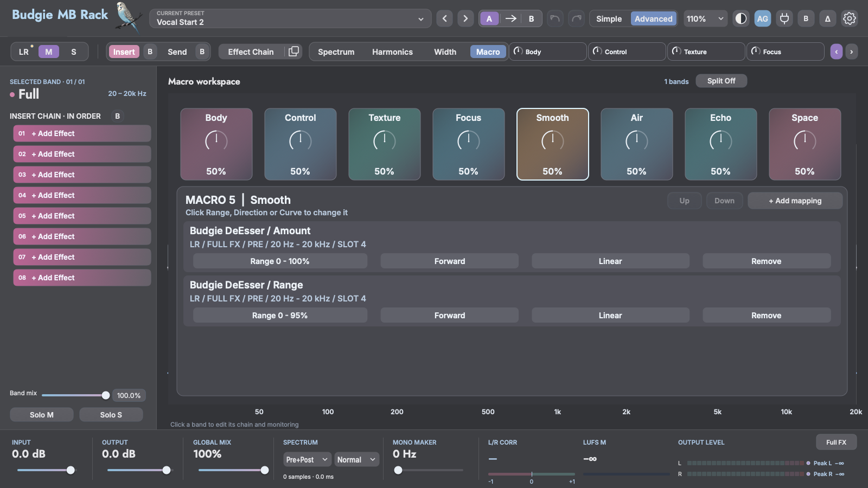
Task: Open the Vocal Start 2 preset dropdown
Action: (291, 18)
